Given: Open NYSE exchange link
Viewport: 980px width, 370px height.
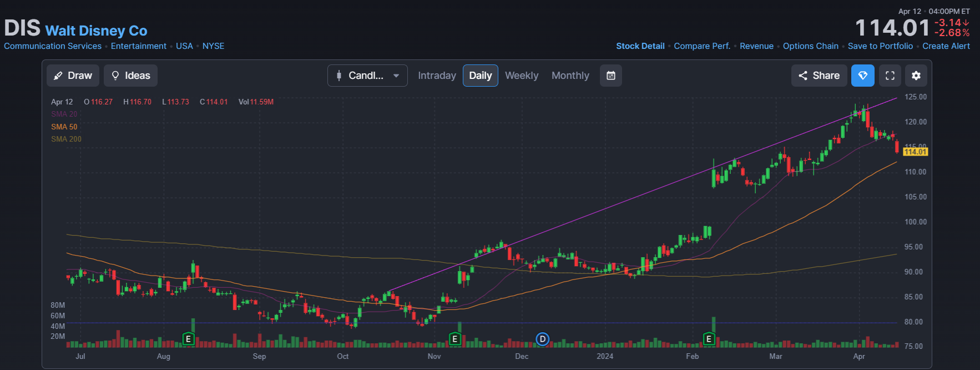Looking at the screenshot, I should click(213, 46).
